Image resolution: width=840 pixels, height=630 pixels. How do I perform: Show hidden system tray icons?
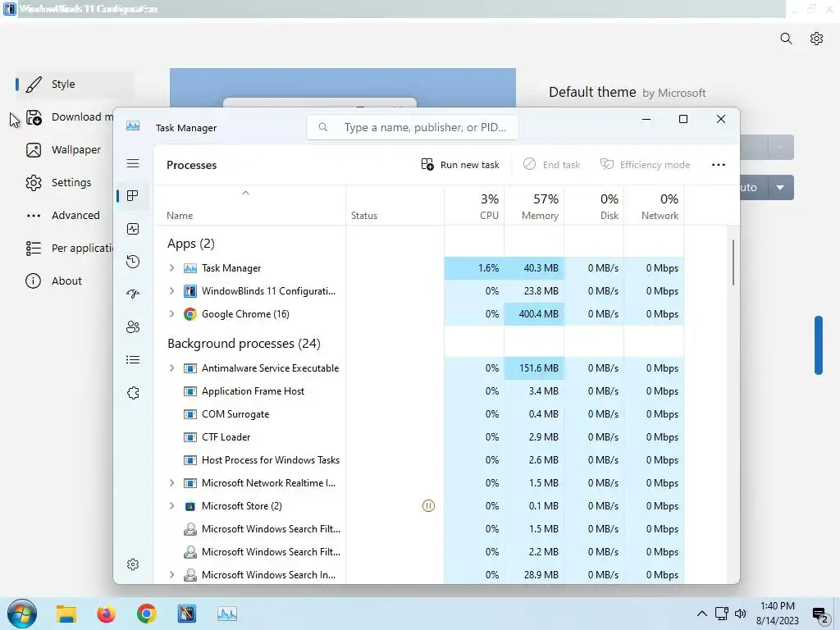pyautogui.click(x=702, y=614)
